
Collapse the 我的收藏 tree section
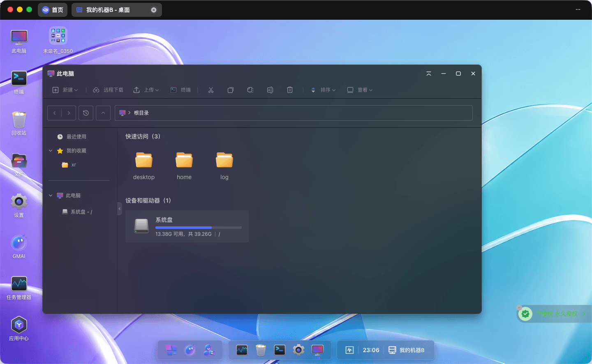pyautogui.click(x=51, y=151)
